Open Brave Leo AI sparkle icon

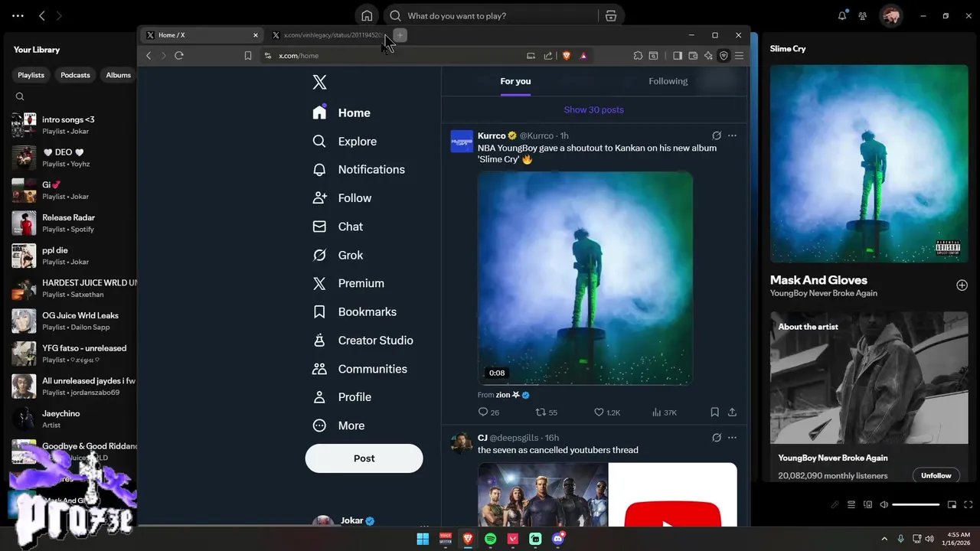click(x=708, y=55)
